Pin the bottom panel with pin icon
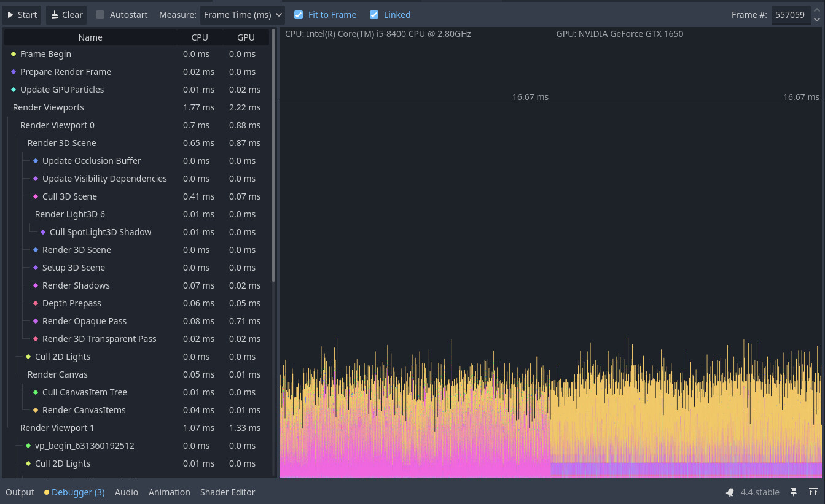 pyautogui.click(x=794, y=492)
